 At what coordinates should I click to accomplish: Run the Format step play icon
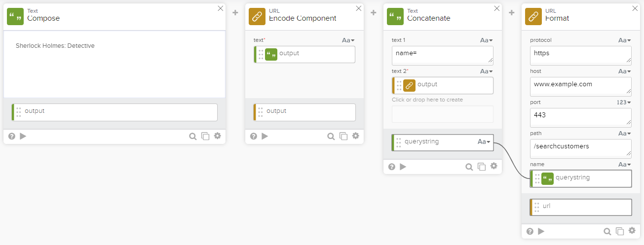coord(541,231)
